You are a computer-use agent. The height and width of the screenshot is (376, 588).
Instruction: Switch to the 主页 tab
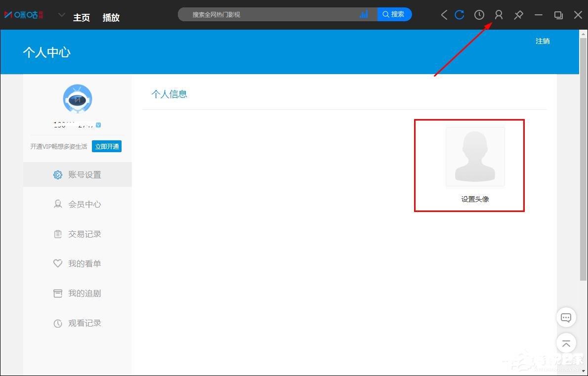tap(82, 18)
